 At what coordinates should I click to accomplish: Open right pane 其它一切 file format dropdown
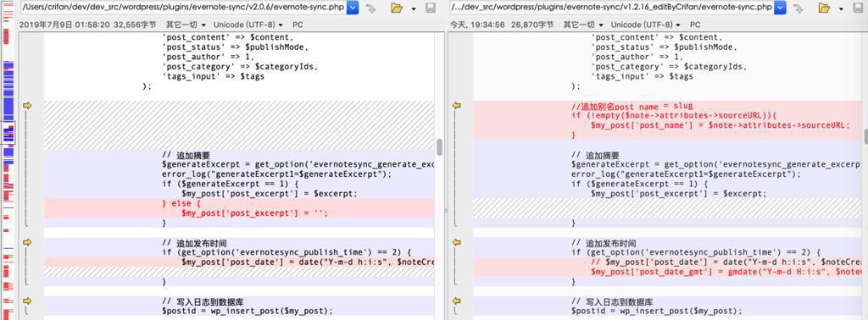click(583, 25)
